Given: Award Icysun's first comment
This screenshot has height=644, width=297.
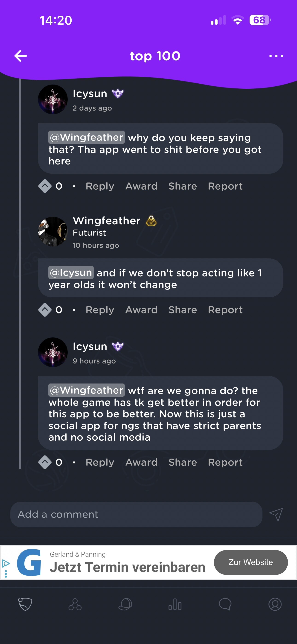Looking at the screenshot, I should pyautogui.click(x=142, y=186).
